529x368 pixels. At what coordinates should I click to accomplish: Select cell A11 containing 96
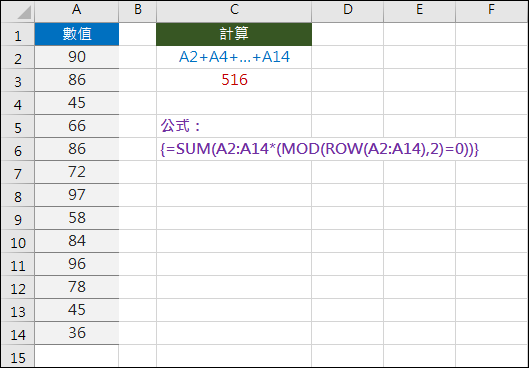click(77, 264)
